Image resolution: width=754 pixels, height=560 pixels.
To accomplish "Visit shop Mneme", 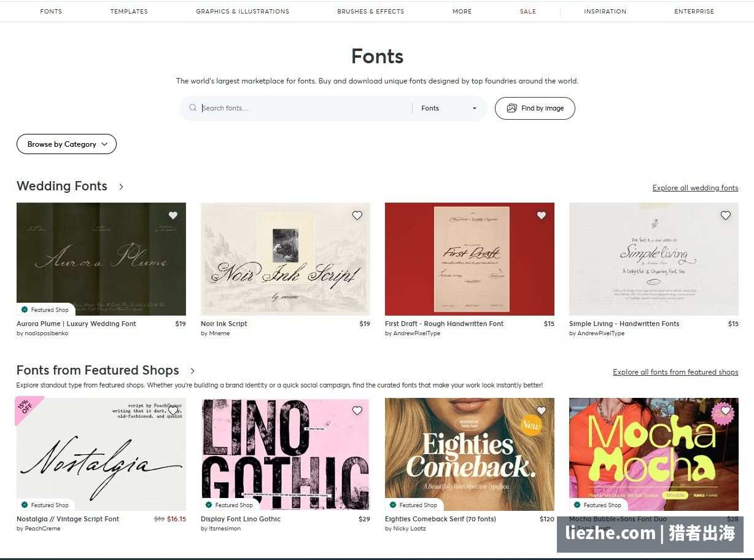I will point(219,333).
